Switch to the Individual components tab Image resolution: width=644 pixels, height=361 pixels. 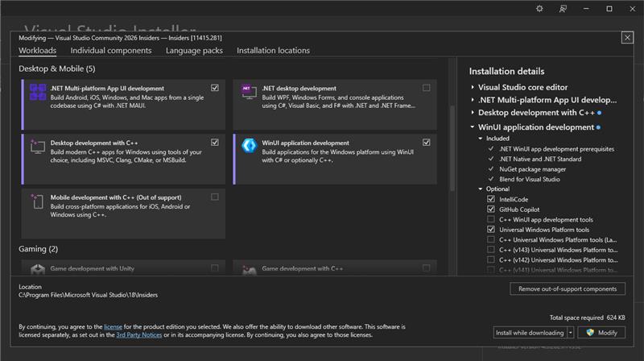111,51
